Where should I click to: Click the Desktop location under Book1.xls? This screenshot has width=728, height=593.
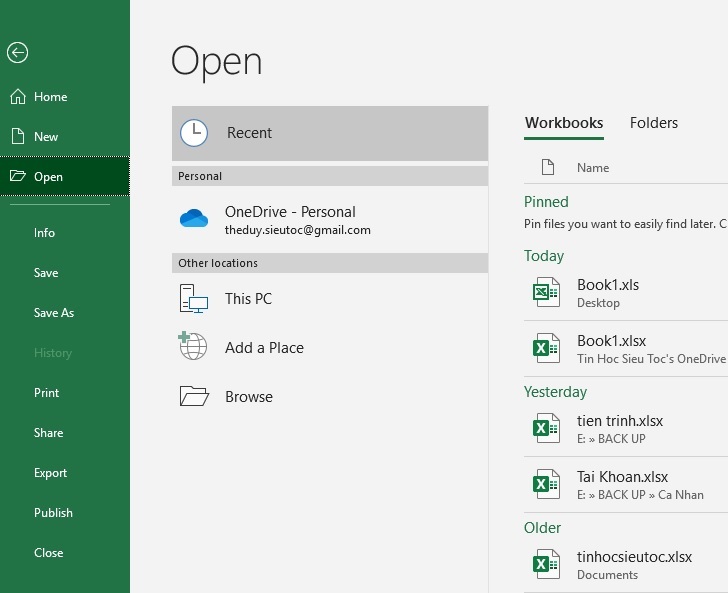point(598,303)
